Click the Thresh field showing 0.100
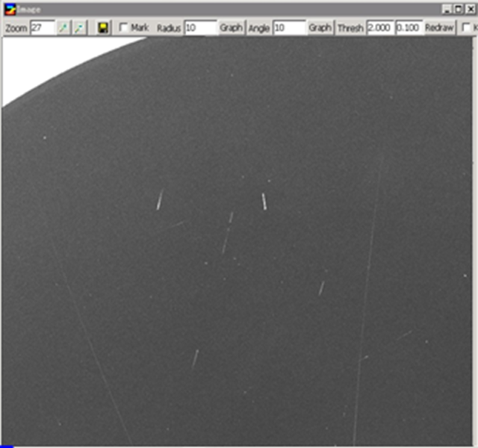 409,28
